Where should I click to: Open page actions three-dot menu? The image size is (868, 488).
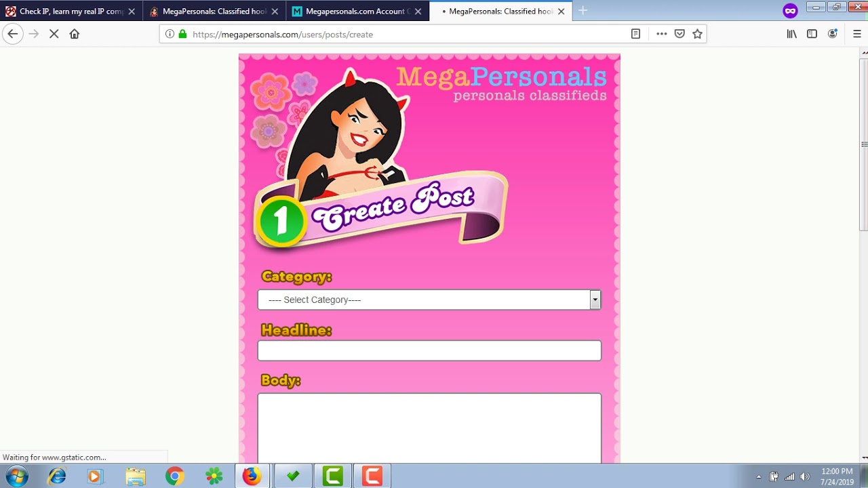661,34
